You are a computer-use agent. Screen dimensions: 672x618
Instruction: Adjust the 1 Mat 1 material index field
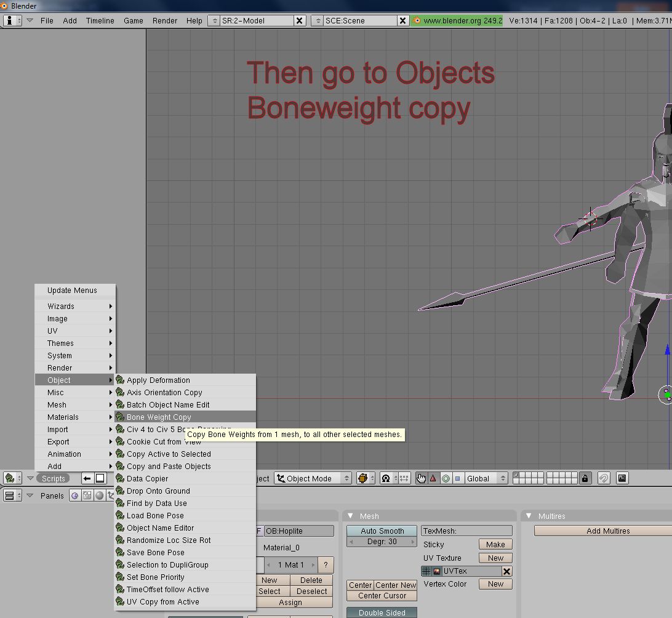(x=291, y=565)
